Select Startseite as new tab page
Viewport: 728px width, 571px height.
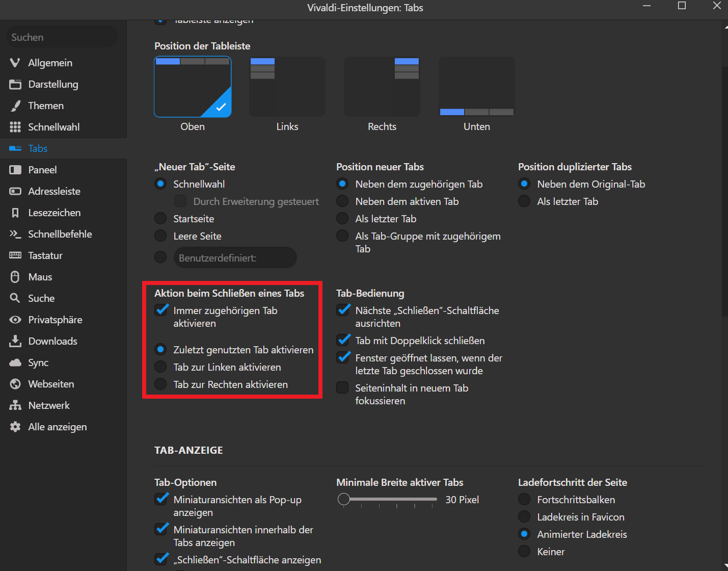click(x=160, y=219)
